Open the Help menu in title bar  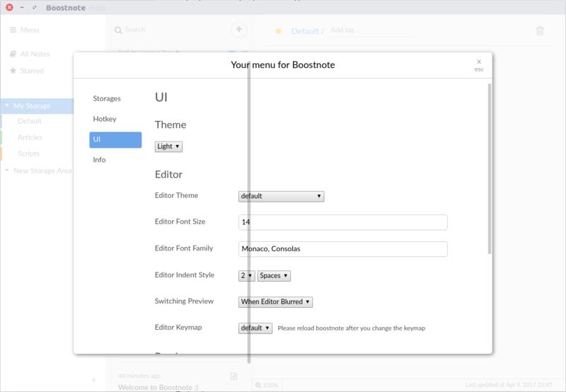click(x=98, y=8)
